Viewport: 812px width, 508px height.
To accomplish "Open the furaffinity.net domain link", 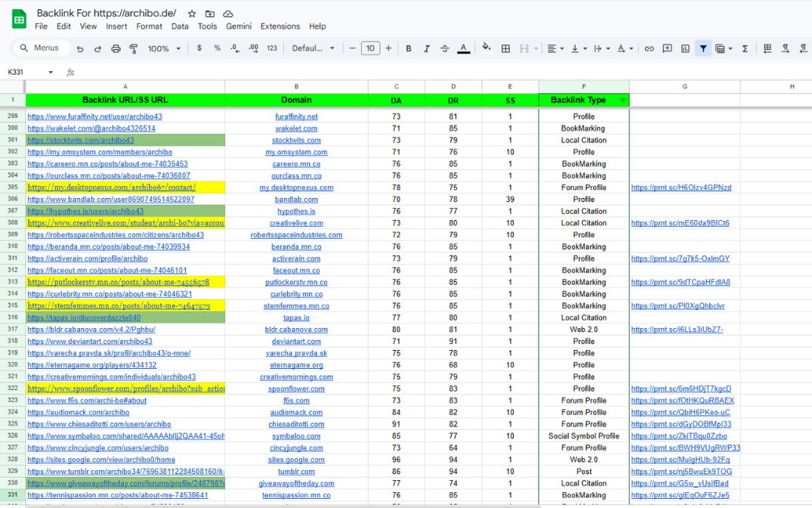I will (x=296, y=116).
